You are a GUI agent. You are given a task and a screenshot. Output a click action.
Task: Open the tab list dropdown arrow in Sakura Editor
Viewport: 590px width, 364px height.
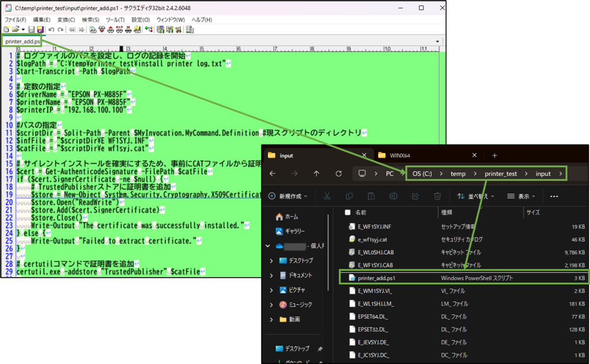click(438, 41)
